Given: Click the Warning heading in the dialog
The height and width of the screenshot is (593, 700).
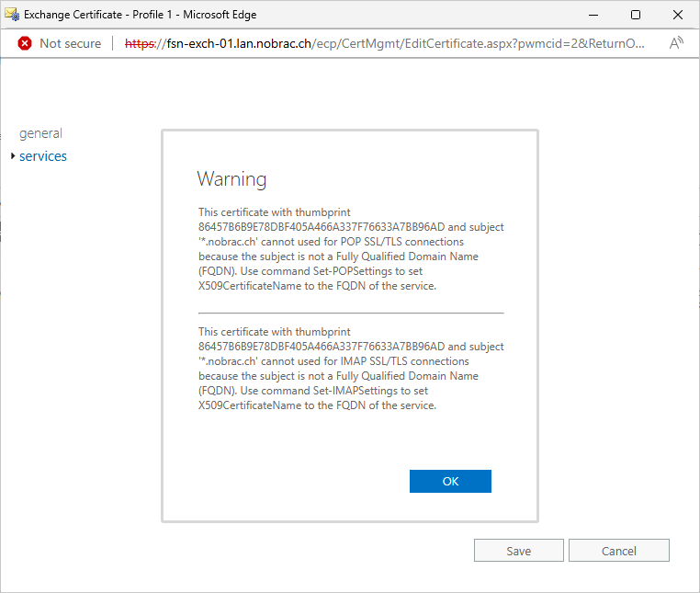Looking at the screenshot, I should [x=231, y=178].
